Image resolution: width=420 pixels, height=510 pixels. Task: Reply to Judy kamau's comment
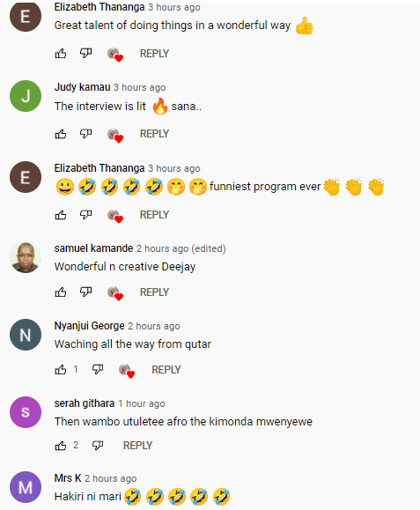click(x=154, y=134)
